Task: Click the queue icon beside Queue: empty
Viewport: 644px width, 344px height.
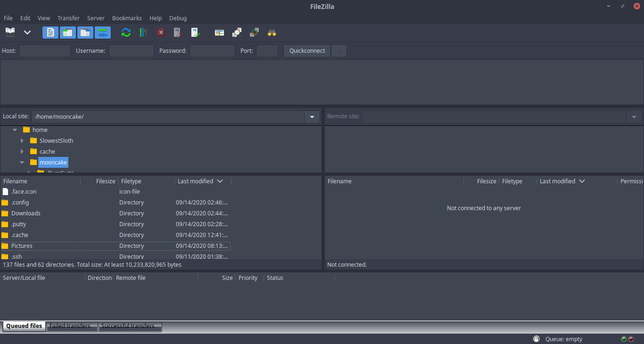Action: click(x=537, y=339)
